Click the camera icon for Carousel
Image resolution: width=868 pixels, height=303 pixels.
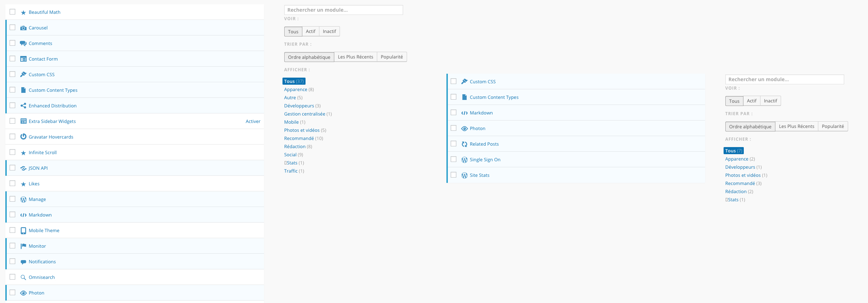point(23,28)
